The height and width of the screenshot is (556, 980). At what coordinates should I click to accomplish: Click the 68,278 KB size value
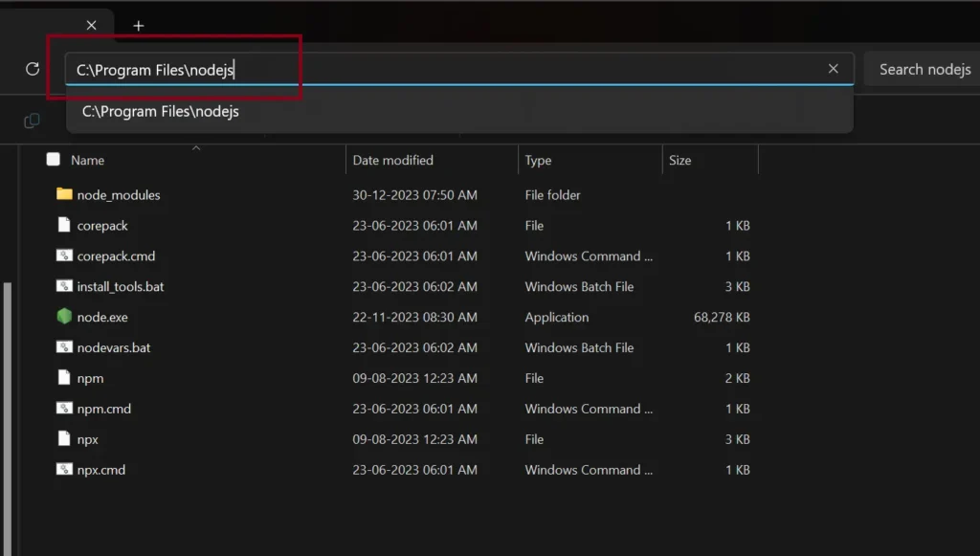point(722,318)
